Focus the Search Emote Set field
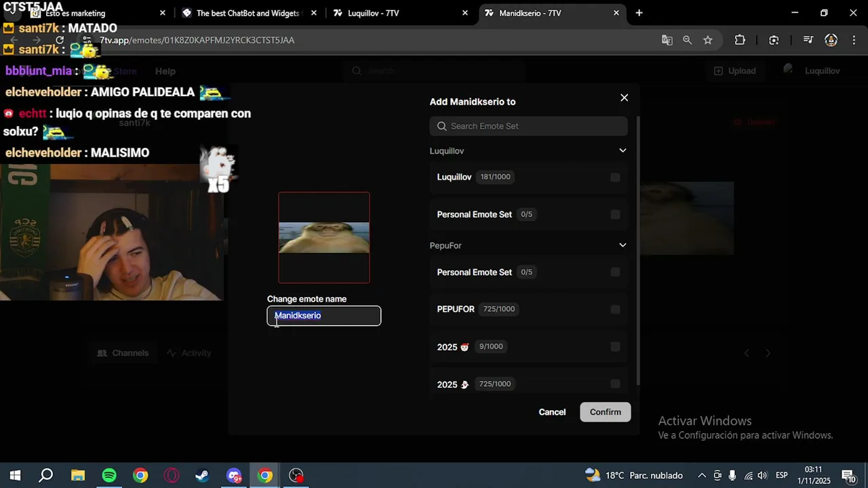The height and width of the screenshot is (488, 868). pos(528,126)
